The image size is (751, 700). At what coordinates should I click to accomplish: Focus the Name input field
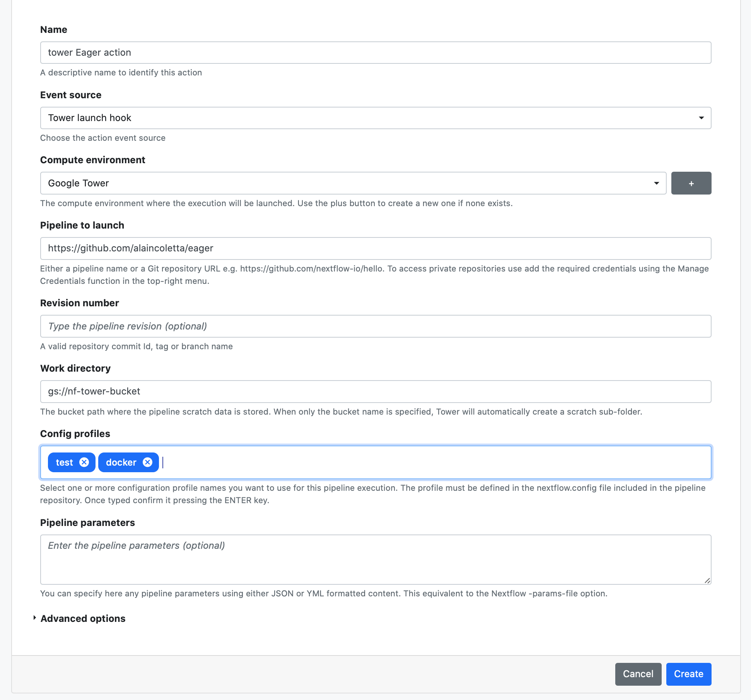click(x=375, y=53)
